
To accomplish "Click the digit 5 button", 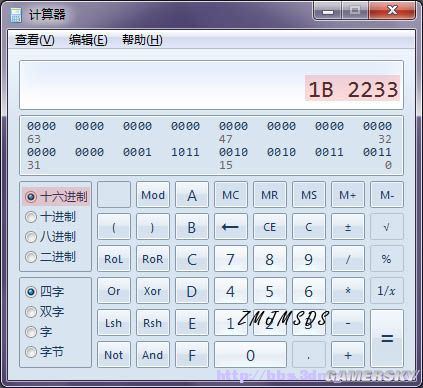I will click(270, 291).
